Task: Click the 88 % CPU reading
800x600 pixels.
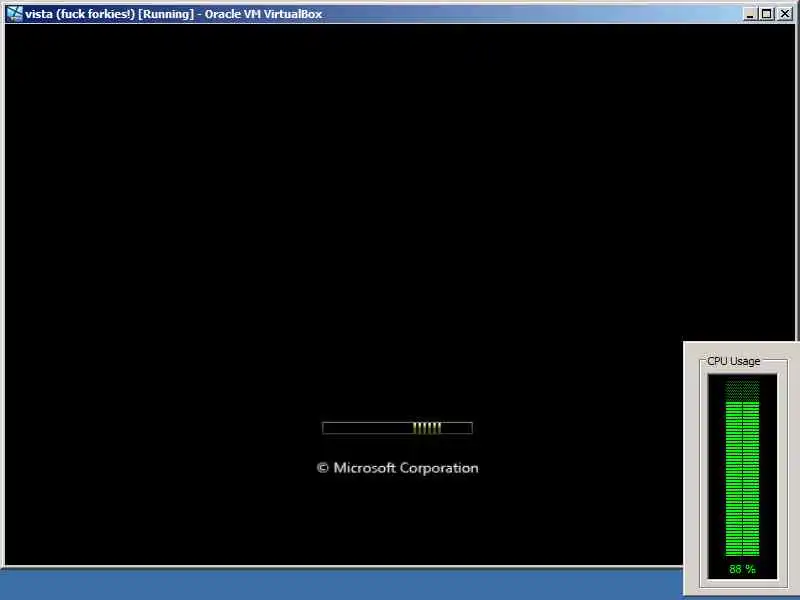Action: [742, 569]
